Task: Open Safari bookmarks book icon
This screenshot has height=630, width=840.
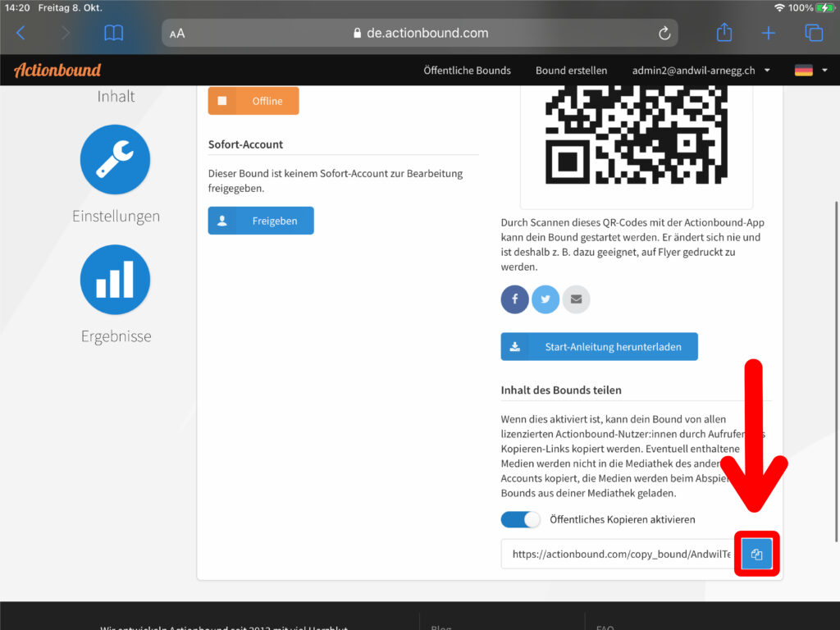Action: point(113,33)
